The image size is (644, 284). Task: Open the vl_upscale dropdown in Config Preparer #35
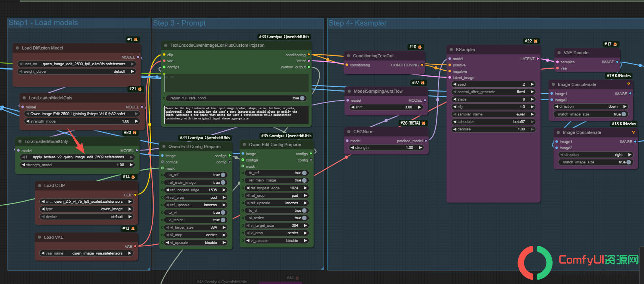pos(277,241)
